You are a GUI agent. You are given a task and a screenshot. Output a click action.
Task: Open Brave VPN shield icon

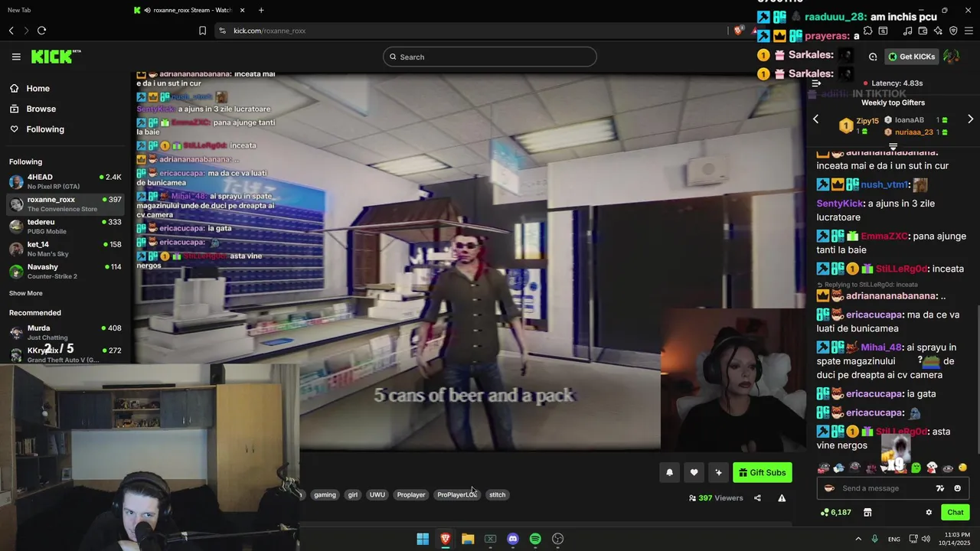tap(953, 31)
